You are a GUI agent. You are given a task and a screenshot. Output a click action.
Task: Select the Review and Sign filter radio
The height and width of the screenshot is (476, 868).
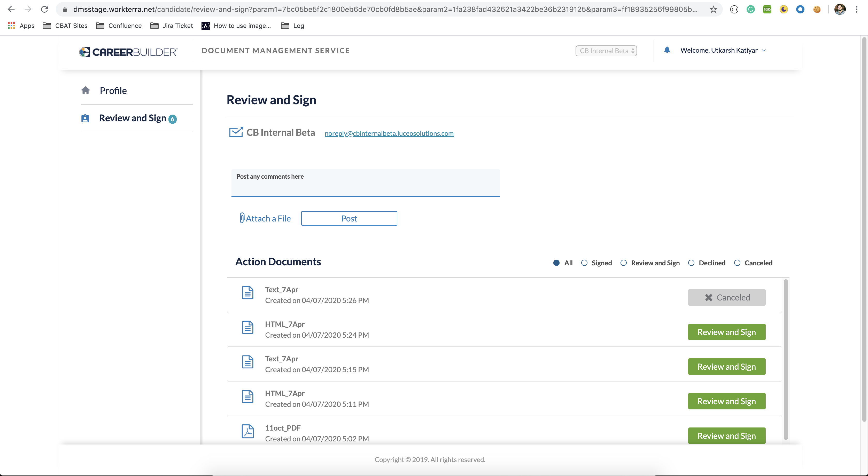click(624, 263)
